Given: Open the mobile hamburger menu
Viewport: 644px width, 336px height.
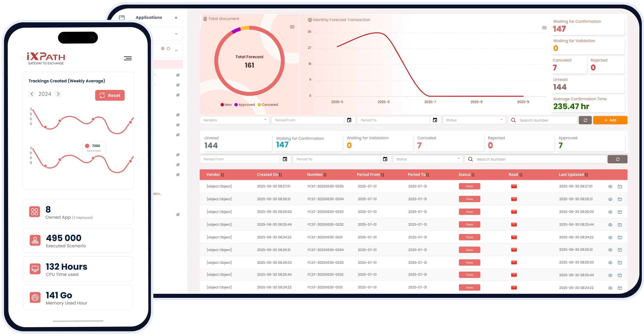Looking at the screenshot, I should coord(128,58).
